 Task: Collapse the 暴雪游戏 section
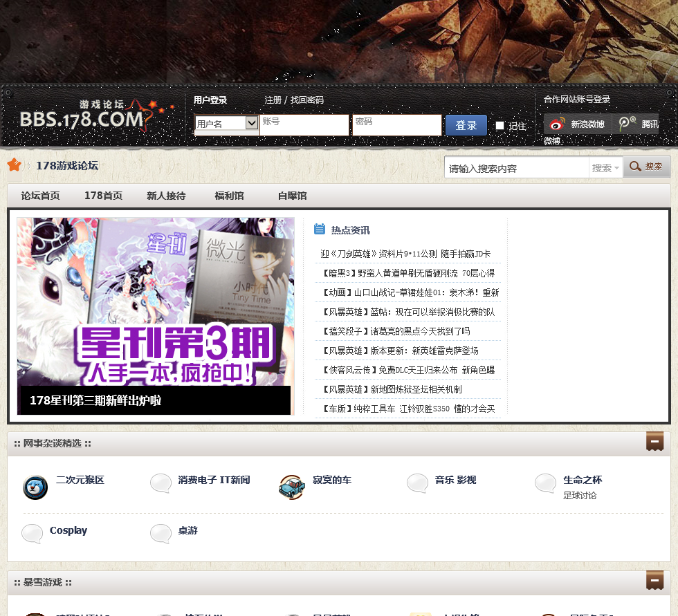pyautogui.click(x=654, y=580)
